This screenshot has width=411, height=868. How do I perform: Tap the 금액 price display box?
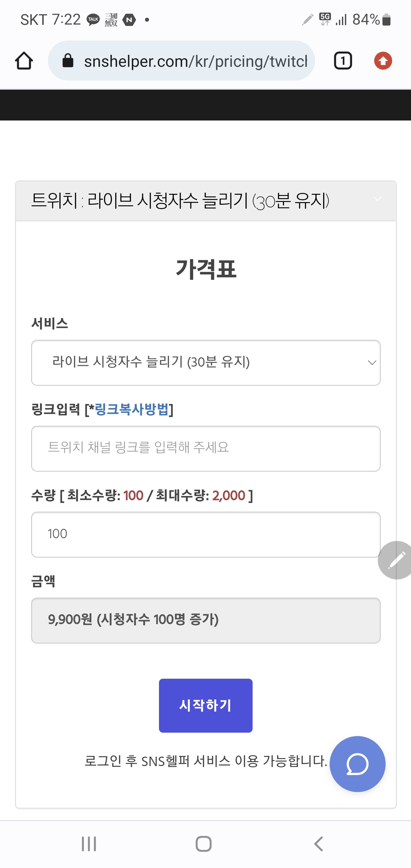[x=205, y=620]
